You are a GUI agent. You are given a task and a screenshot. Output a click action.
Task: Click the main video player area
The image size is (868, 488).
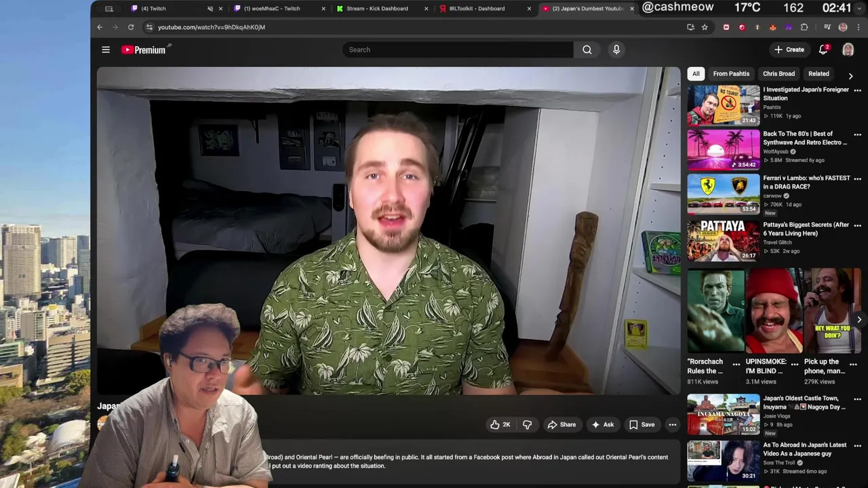tap(389, 230)
